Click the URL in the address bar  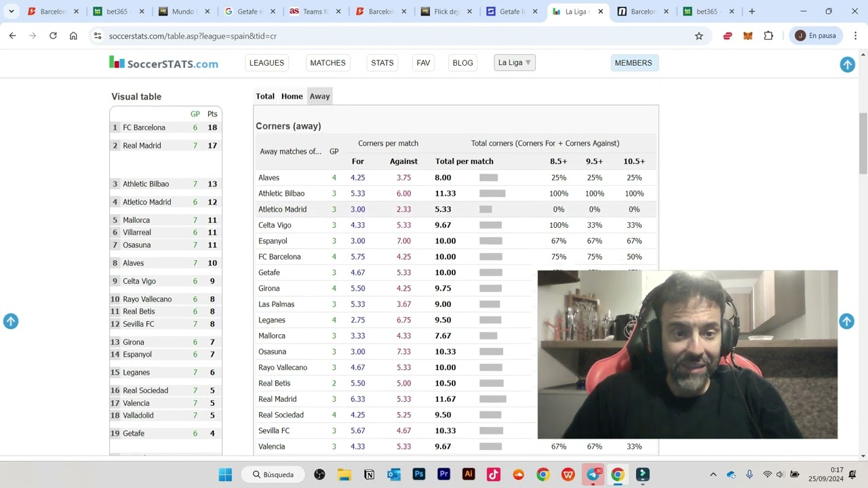pos(193,36)
